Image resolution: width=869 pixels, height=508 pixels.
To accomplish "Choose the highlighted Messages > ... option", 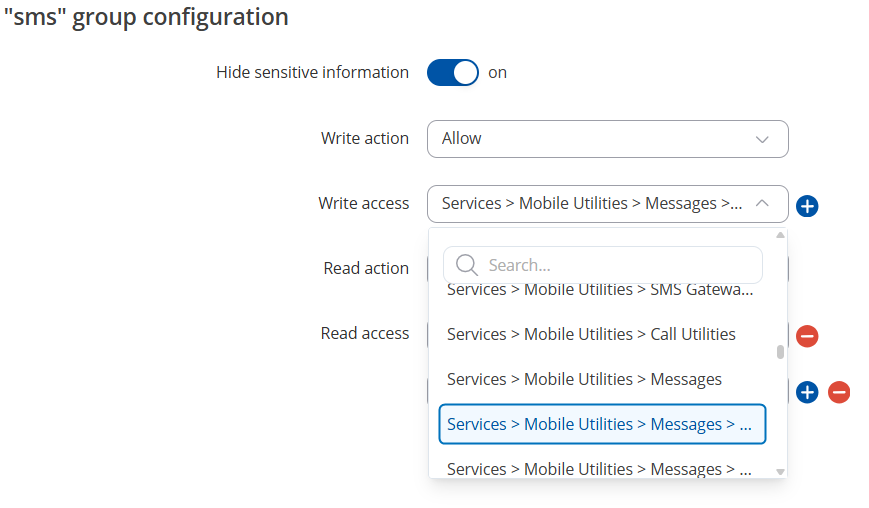I will [602, 424].
